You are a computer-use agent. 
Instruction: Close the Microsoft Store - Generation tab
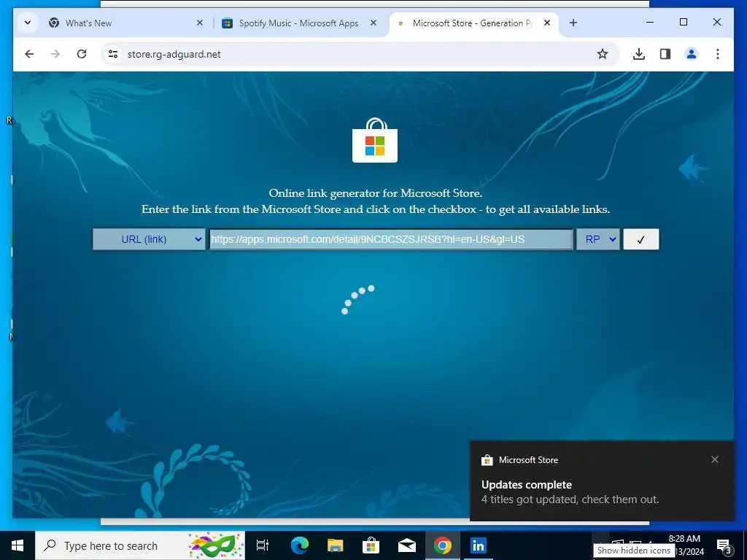tap(547, 23)
